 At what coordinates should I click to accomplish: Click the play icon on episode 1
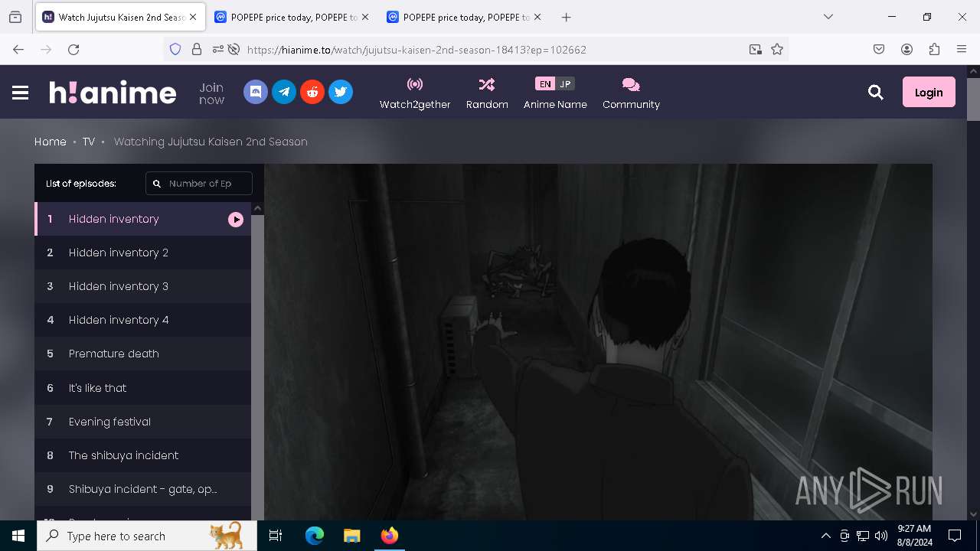(x=236, y=220)
